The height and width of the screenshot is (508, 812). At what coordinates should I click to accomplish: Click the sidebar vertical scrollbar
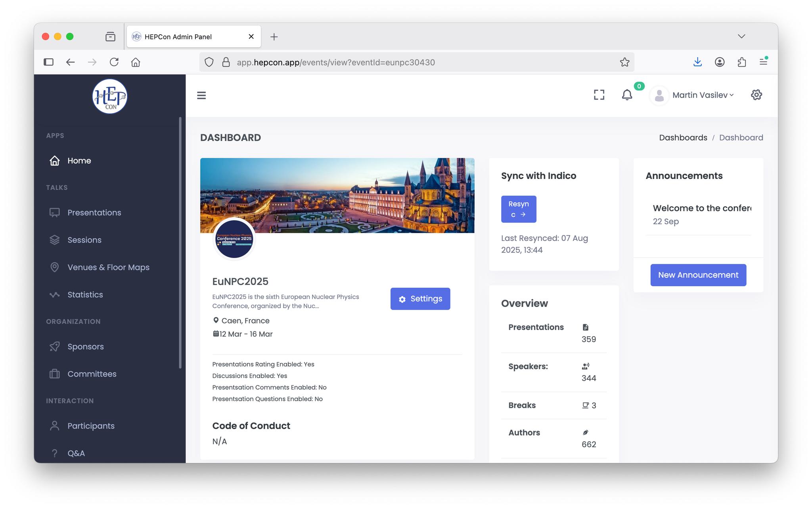click(x=180, y=242)
